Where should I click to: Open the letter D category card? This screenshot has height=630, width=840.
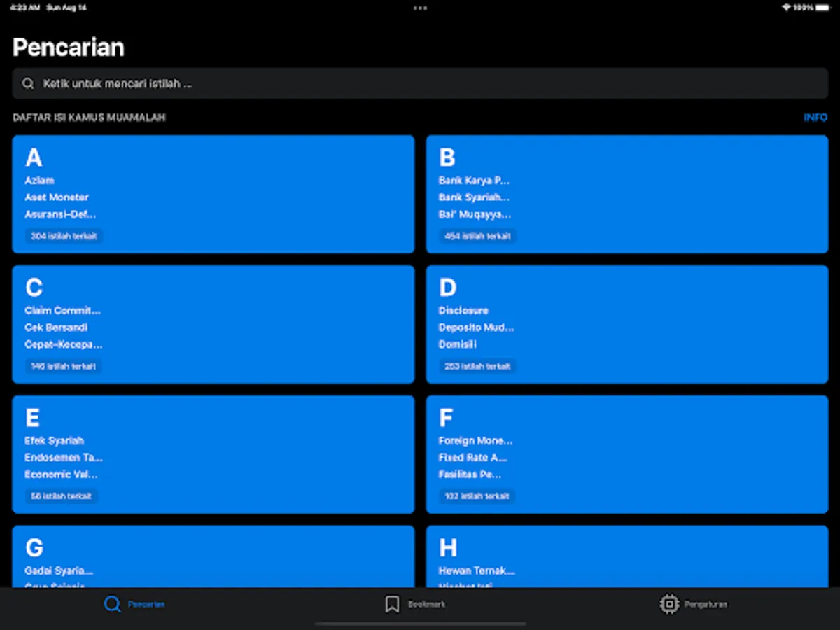(627, 324)
